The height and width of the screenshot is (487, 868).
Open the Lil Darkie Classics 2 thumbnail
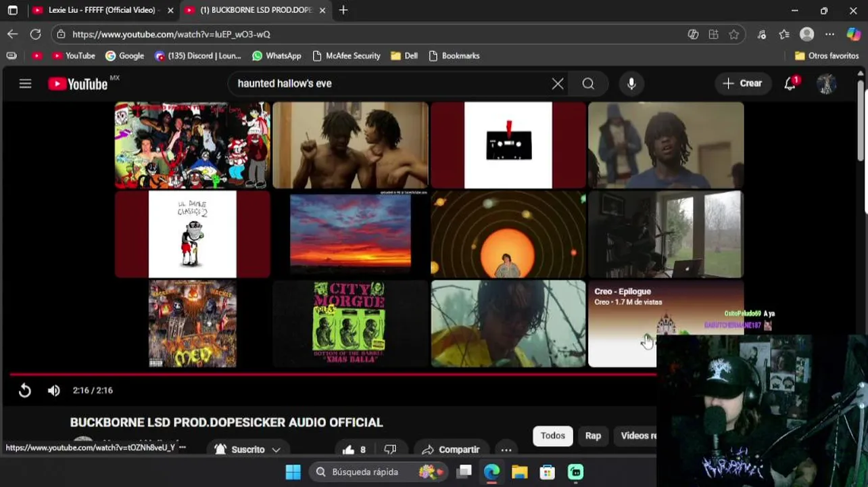[x=193, y=234]
